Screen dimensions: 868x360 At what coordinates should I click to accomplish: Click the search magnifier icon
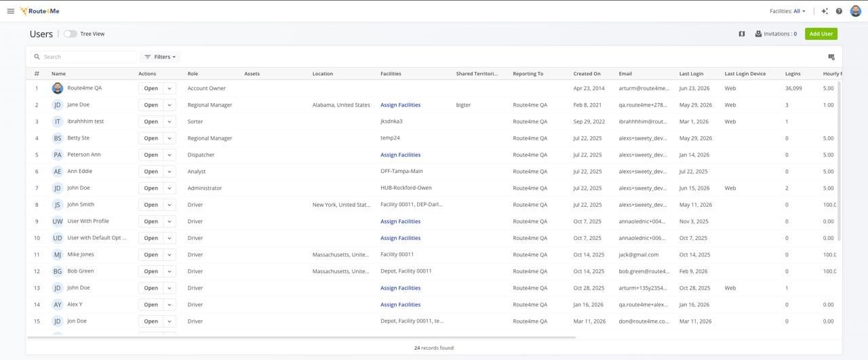[37, 57]
